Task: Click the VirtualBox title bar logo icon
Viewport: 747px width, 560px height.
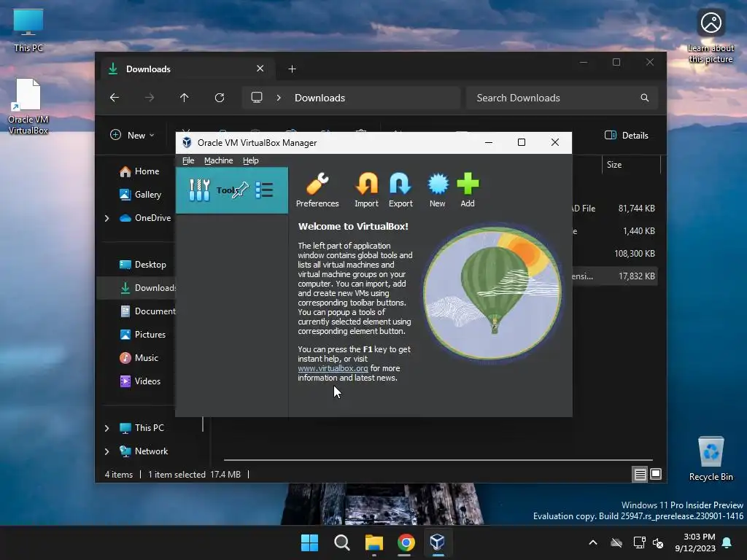Action: coord(187,142)
